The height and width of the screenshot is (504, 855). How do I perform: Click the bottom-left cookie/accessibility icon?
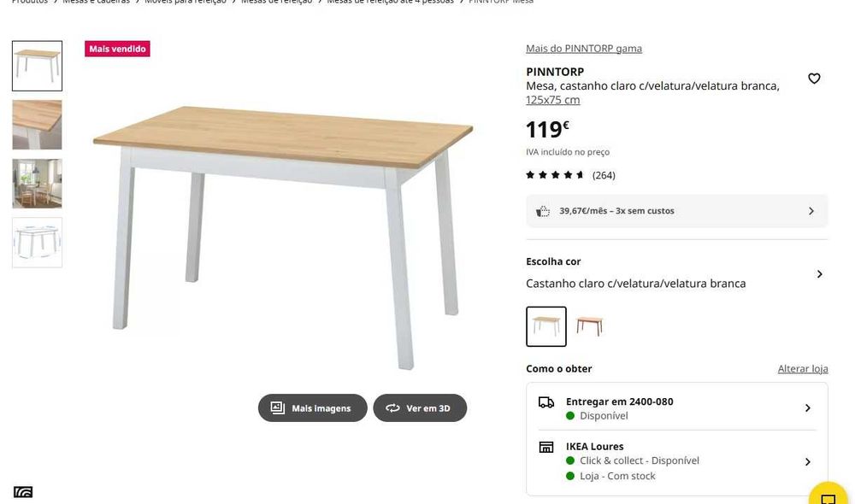coord(23,492)
